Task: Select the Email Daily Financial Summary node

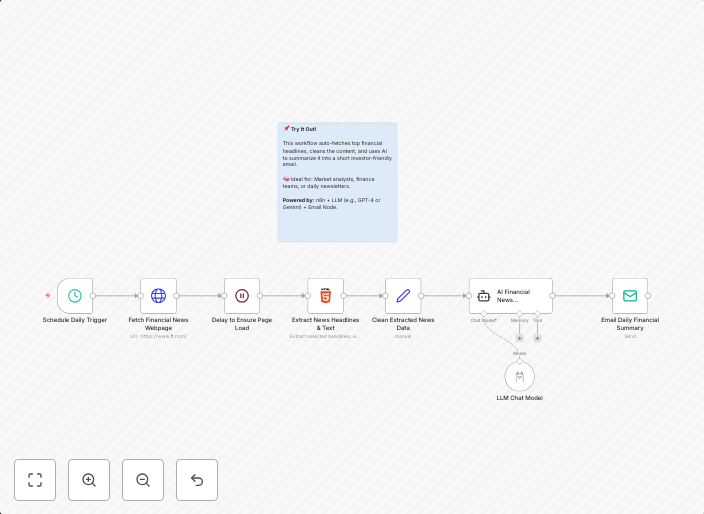Action: (630, 296)
